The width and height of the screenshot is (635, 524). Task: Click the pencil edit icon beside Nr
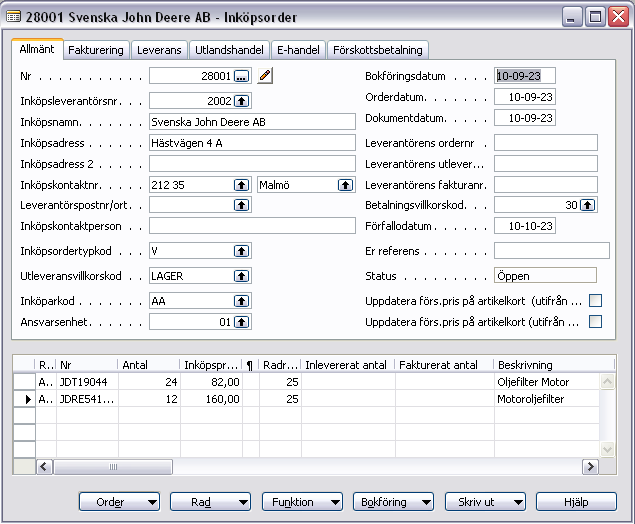coord(265,76)
